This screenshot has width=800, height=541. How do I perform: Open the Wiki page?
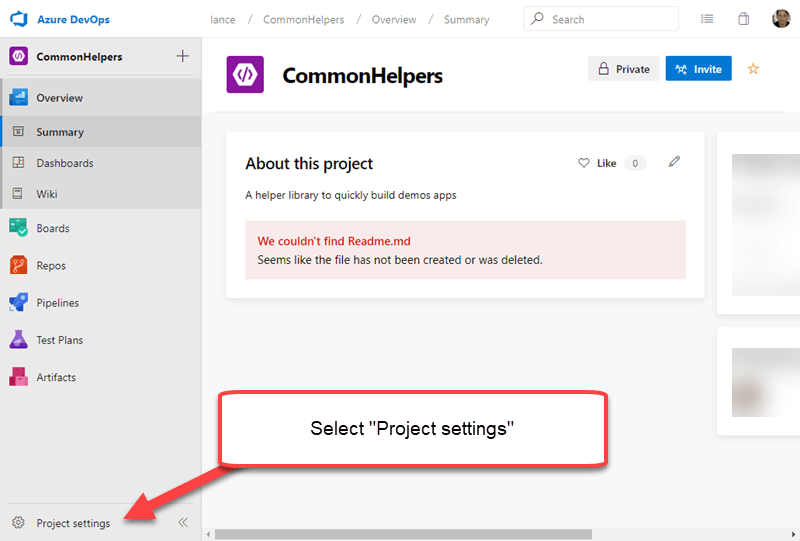tap(101, 194)
